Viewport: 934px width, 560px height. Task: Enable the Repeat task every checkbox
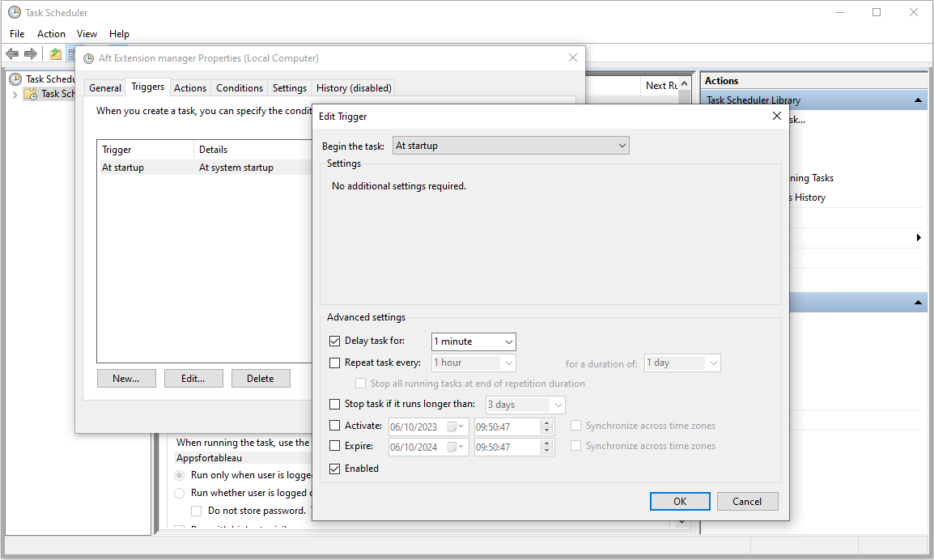[335, 363]
